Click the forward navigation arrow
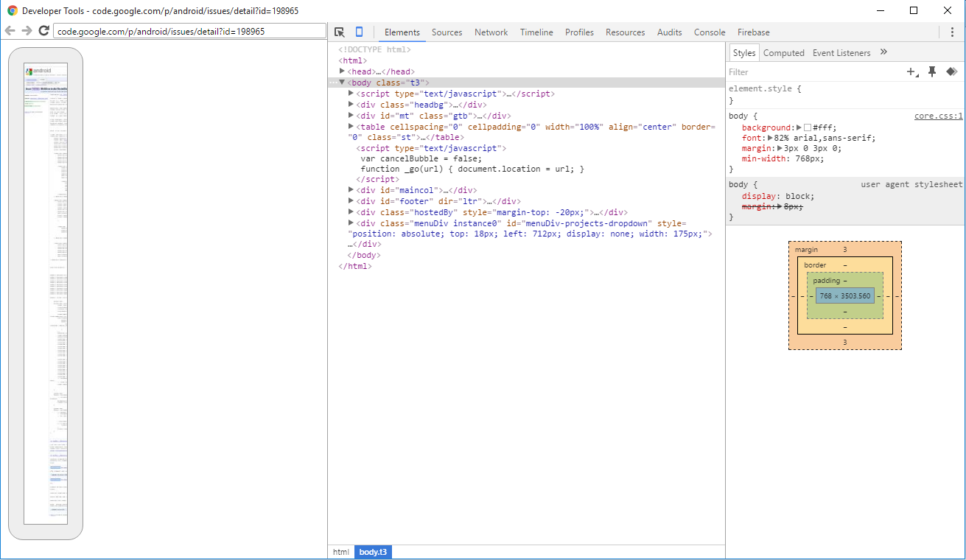The width and height of the screenshot is (966, 560). (x=27, y=31)
